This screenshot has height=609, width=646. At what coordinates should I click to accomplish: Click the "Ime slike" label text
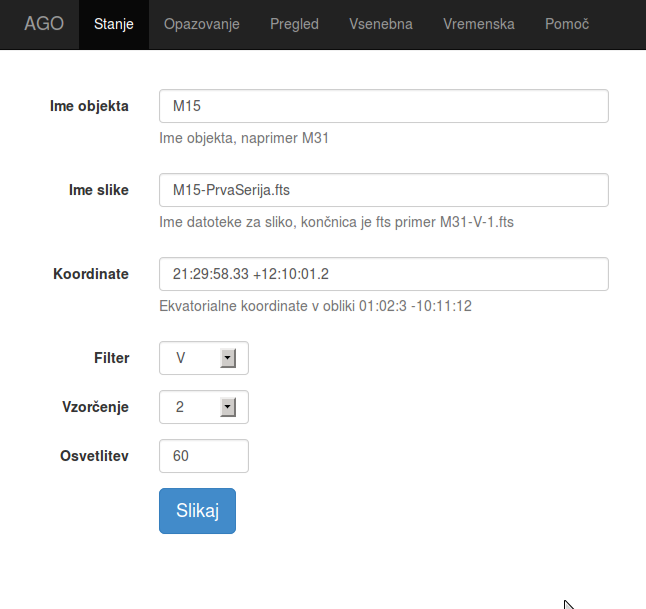tap(98, 190)
